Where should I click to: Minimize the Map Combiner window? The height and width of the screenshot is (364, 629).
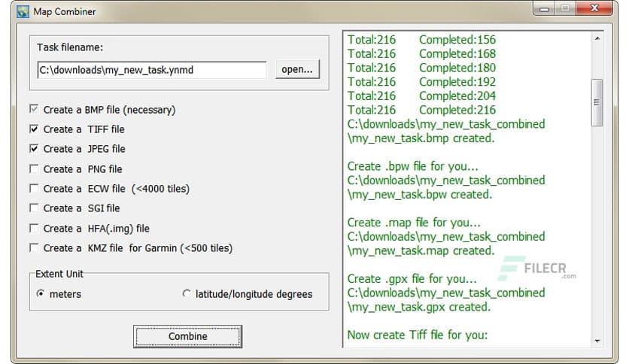[x=544, y=9]
